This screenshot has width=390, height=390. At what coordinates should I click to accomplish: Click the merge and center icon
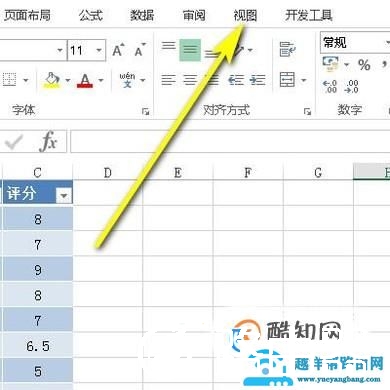click(x=287, y=80)
